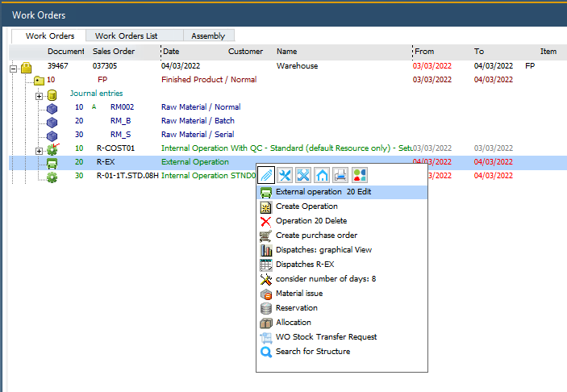Click the blue cube icon for RM002
The height and width of the screenshot is (392, 567).
point(52,108)
